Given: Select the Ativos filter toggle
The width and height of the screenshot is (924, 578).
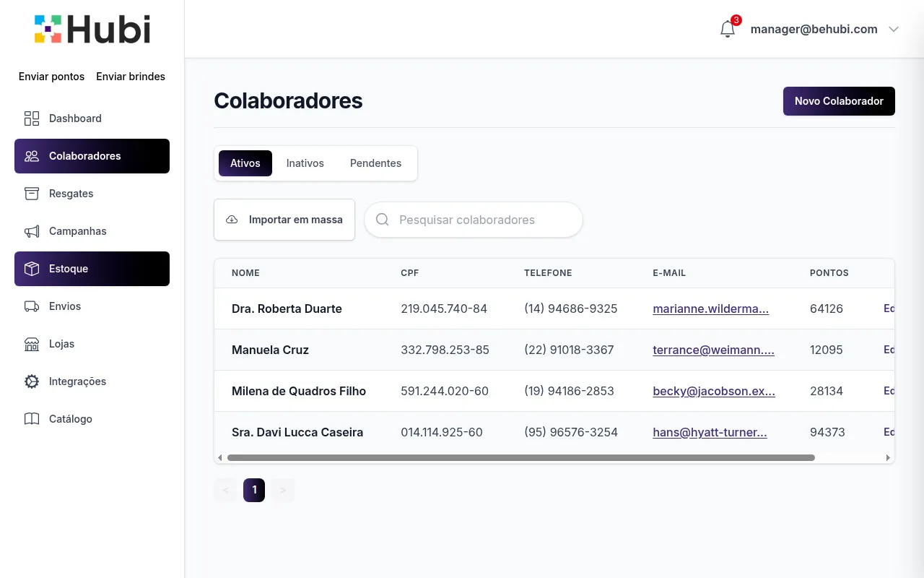Looking at the screenshot, I should tap(245, 163).
